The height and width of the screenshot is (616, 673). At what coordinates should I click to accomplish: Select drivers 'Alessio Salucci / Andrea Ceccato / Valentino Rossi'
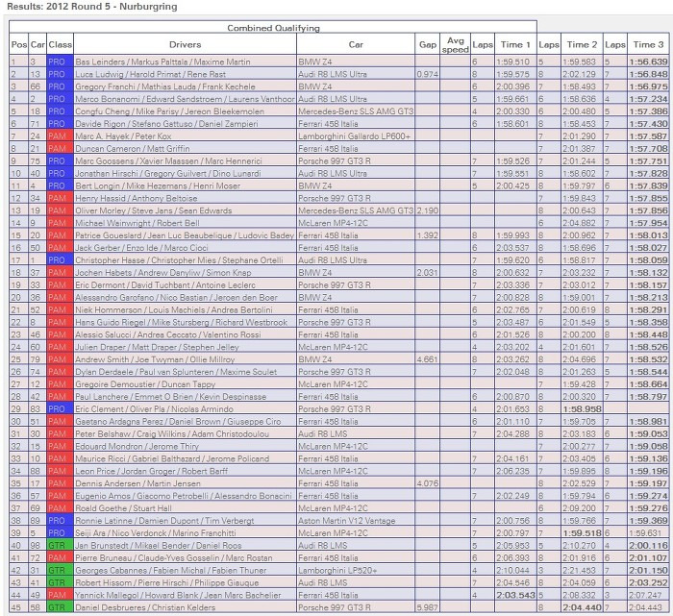click(x=168, y=335)
